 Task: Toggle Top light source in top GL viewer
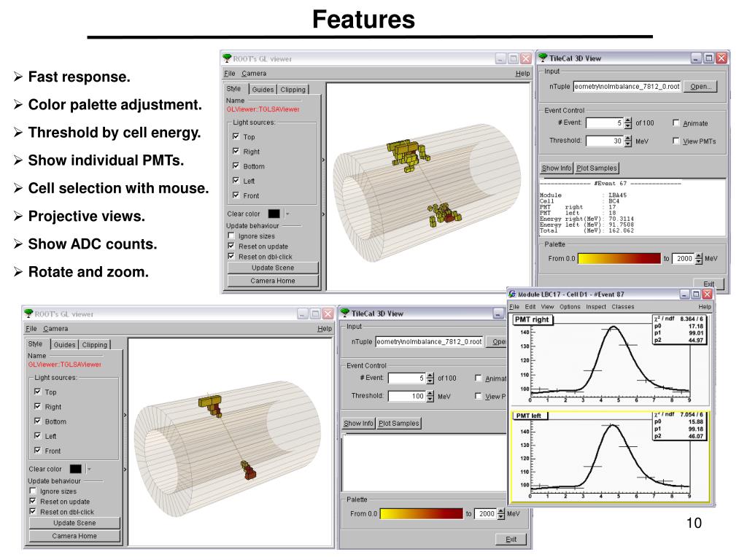236,136
